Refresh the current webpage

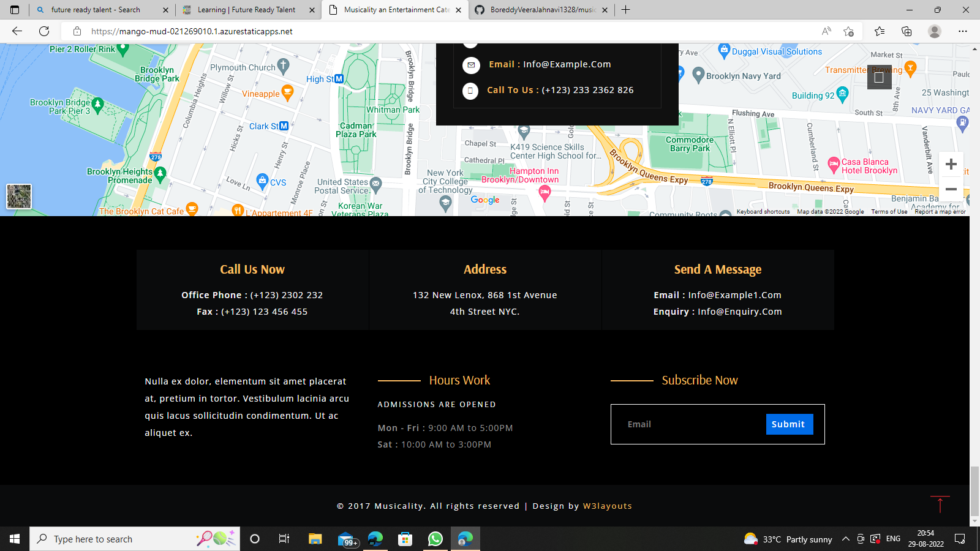tap(43, 31)
